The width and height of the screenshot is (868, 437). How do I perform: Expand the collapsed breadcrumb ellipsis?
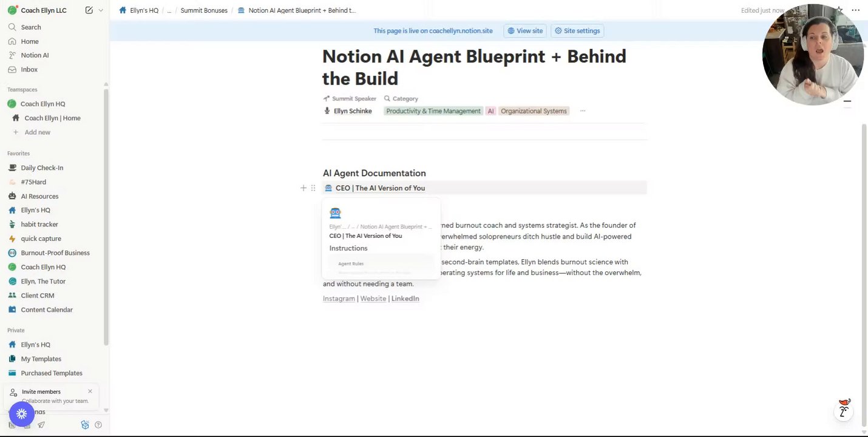click(169, 10)
